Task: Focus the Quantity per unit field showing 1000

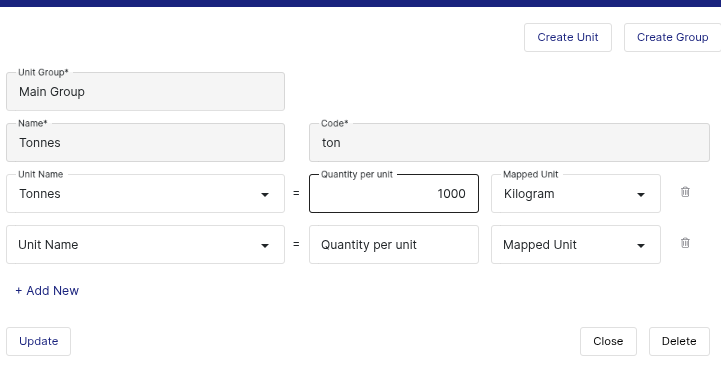Action: pos(394,194)
